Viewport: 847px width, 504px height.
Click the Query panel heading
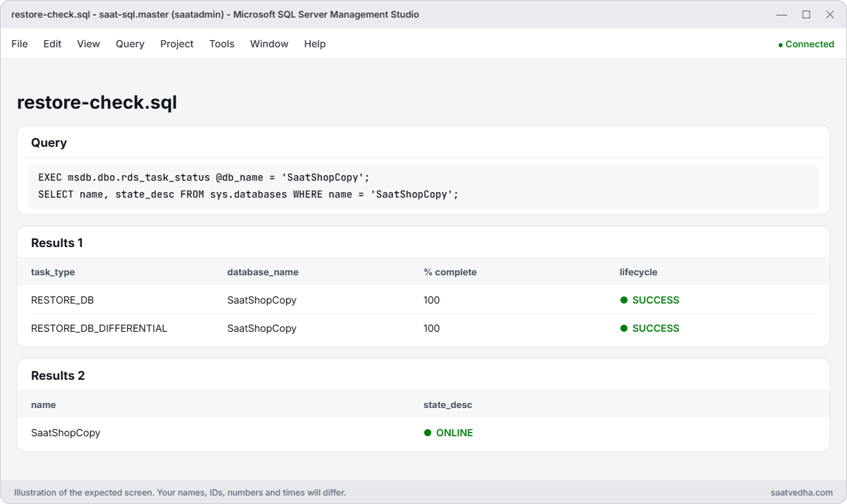pyautogui.click(x=49, y=143)
